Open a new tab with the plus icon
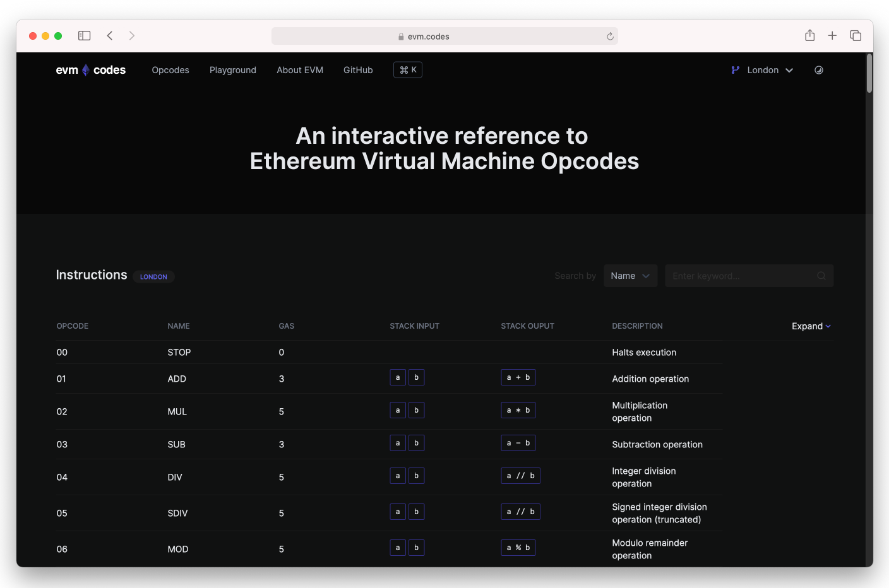The image size is (889, 588). [832, 36]
